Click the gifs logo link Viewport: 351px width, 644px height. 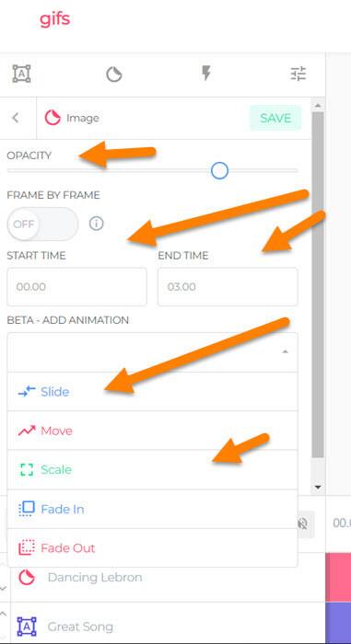click(x=54, y=19)
